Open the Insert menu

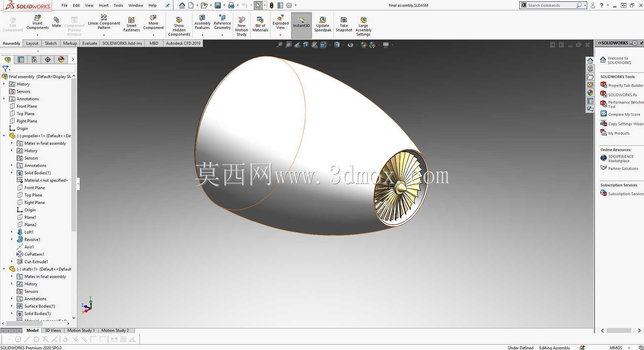[x=104, y=5]
